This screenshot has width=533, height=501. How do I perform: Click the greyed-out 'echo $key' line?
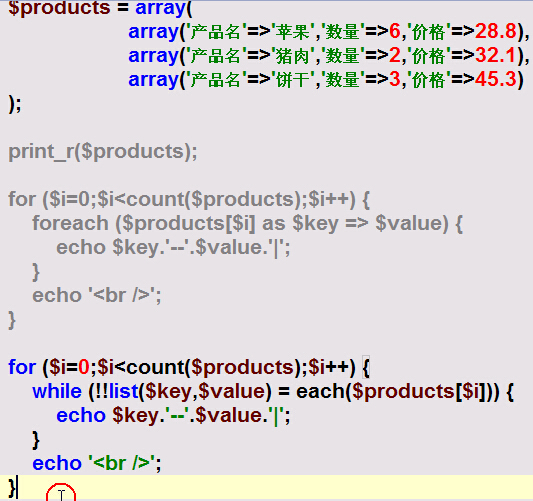pos(173,248)
